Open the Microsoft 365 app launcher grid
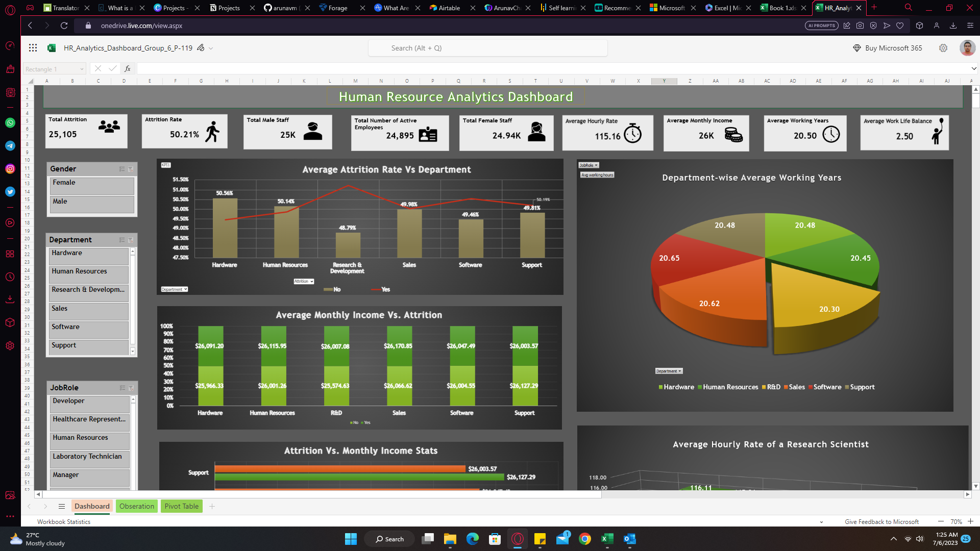This screenshot has width=980, height=551. click(33, 48)
